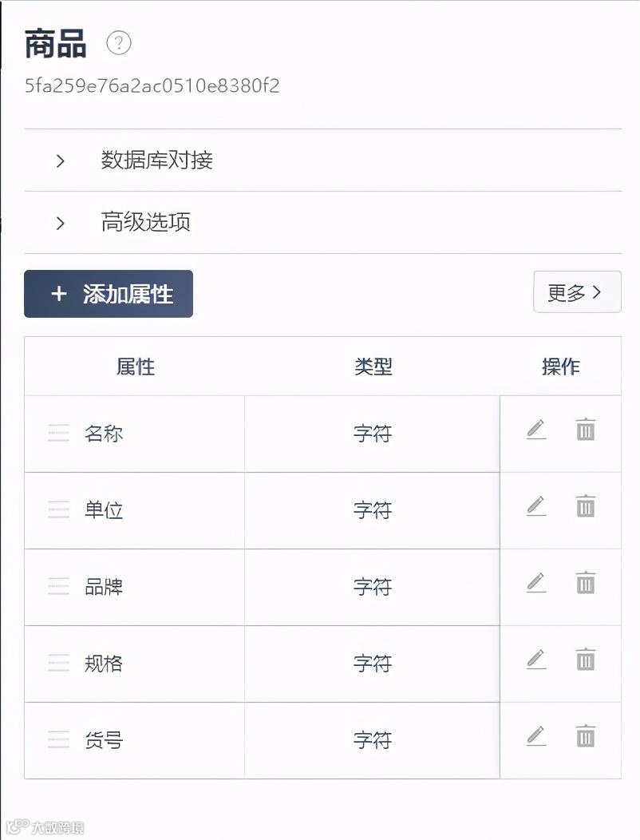Edit the 货号 attribute with pencil icon
This screenshot has width=640, height=840.
pos(536,736)
